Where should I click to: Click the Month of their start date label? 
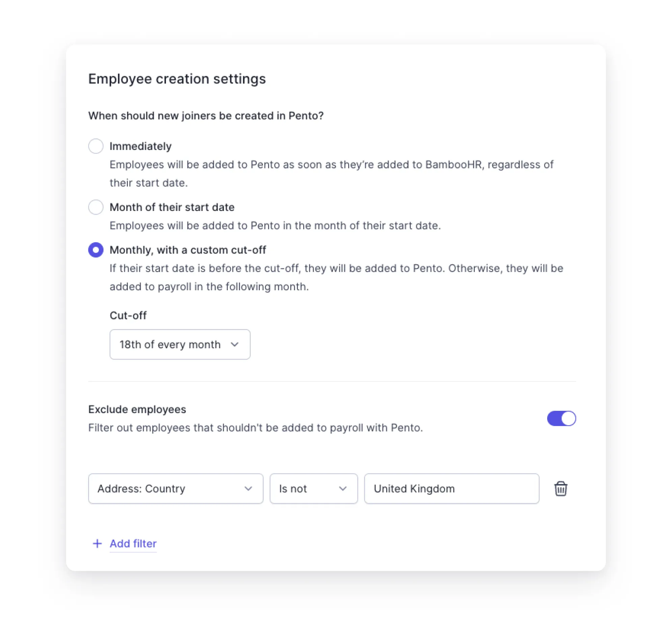pos(172,207)
